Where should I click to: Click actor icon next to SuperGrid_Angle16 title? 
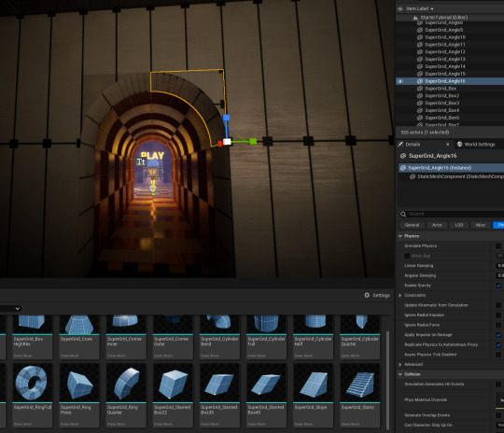coord(403,156)
